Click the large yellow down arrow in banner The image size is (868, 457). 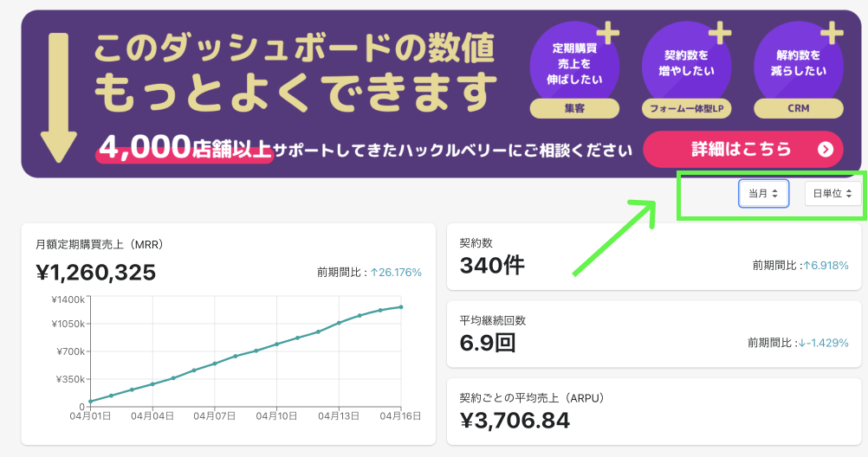[x=59, y=96]
